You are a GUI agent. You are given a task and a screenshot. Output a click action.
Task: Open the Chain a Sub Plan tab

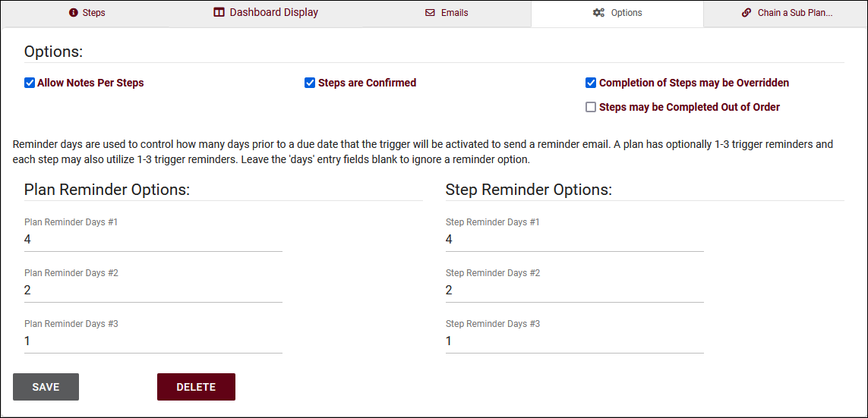pos(794,13)
